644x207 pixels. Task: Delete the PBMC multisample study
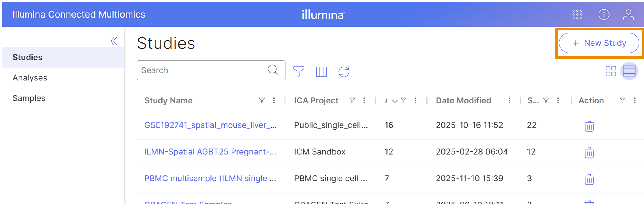[589, 179]
